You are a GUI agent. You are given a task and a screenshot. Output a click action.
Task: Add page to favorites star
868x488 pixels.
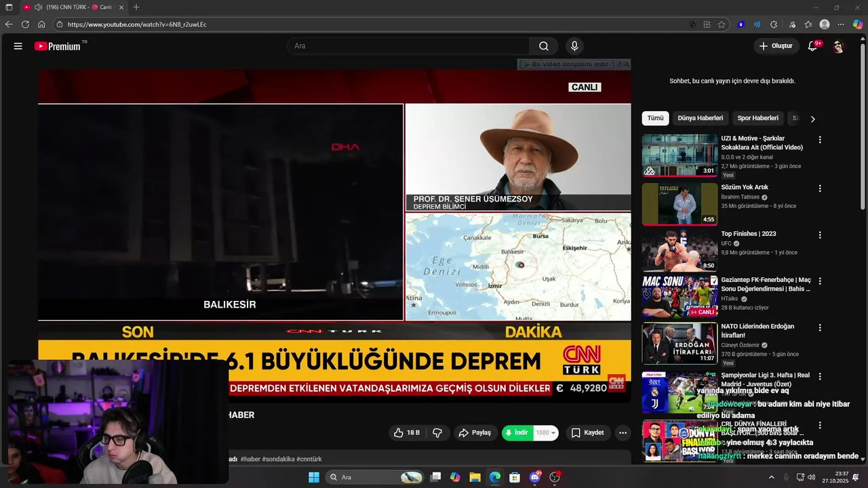(722, 24)
